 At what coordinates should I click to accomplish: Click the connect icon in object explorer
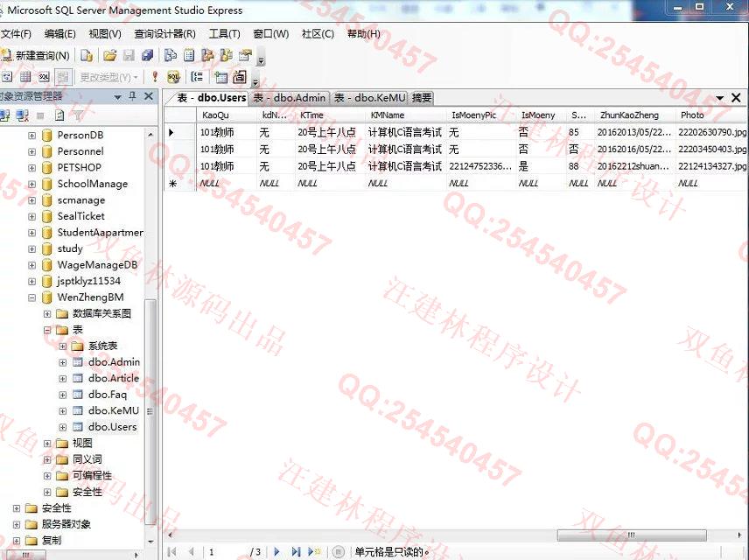click(5, 115)
